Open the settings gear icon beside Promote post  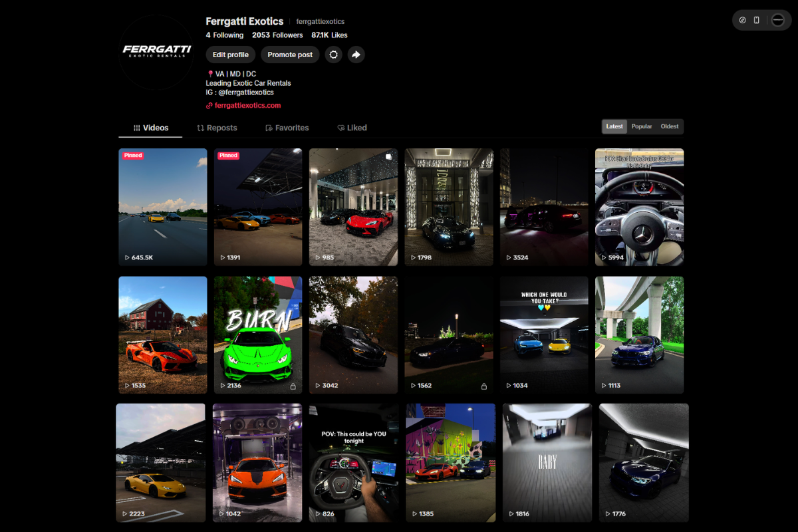point(333,55)
